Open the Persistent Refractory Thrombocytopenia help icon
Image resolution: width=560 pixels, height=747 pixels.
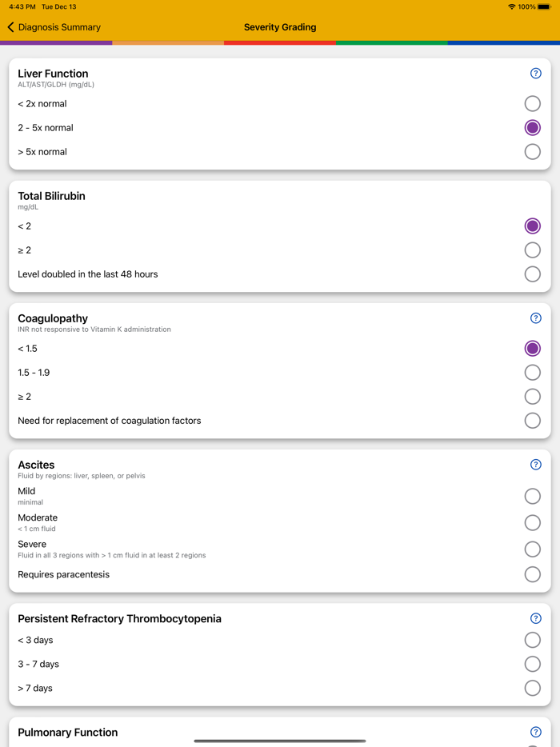(x=534, y=617)
